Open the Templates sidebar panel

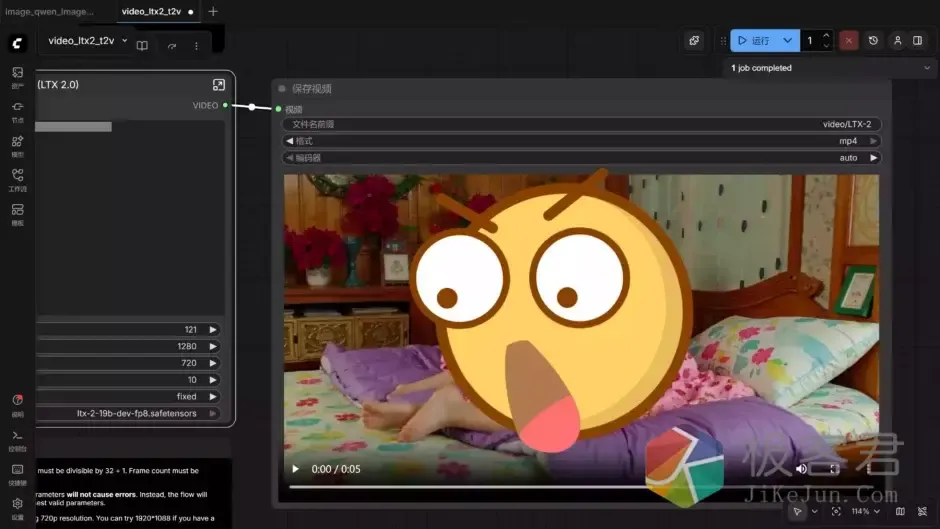(x=17, y=213)
